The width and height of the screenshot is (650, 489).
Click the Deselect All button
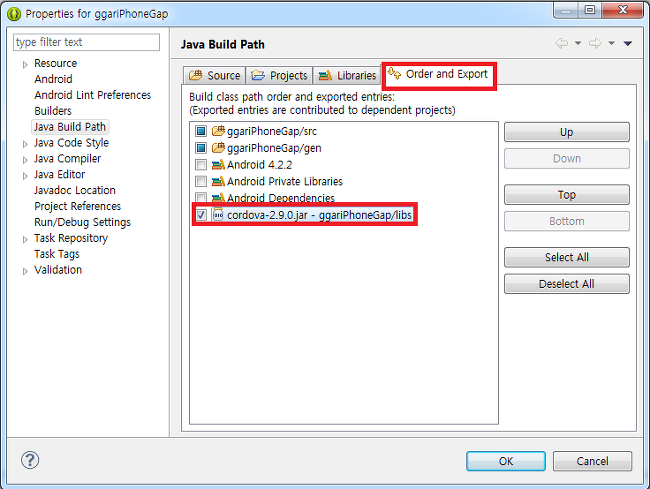pos(567,284)
